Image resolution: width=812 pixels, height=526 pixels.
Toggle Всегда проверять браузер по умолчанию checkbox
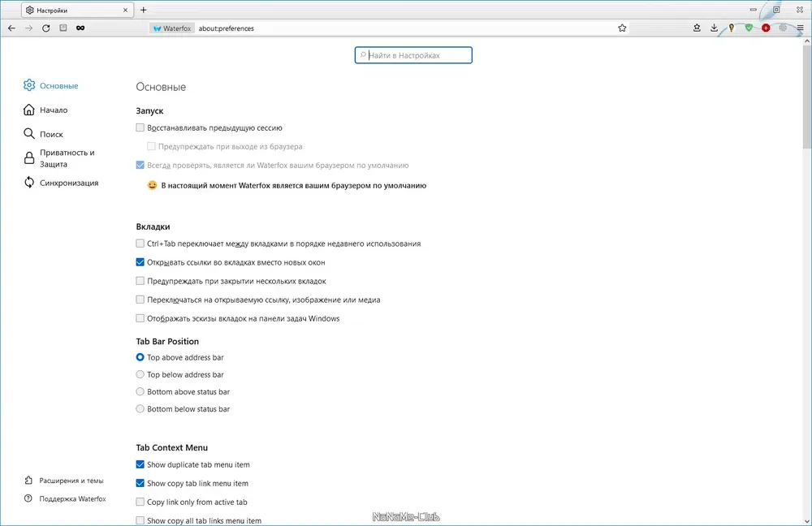140,165
